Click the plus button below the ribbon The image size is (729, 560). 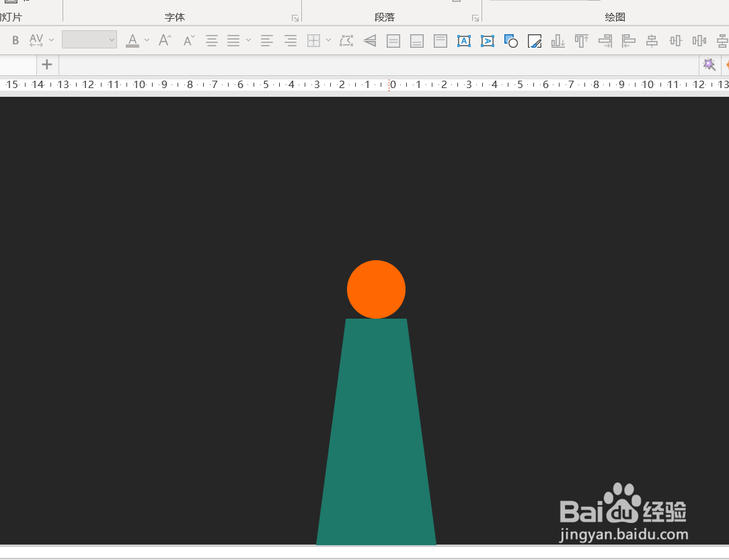click(47, 65)
